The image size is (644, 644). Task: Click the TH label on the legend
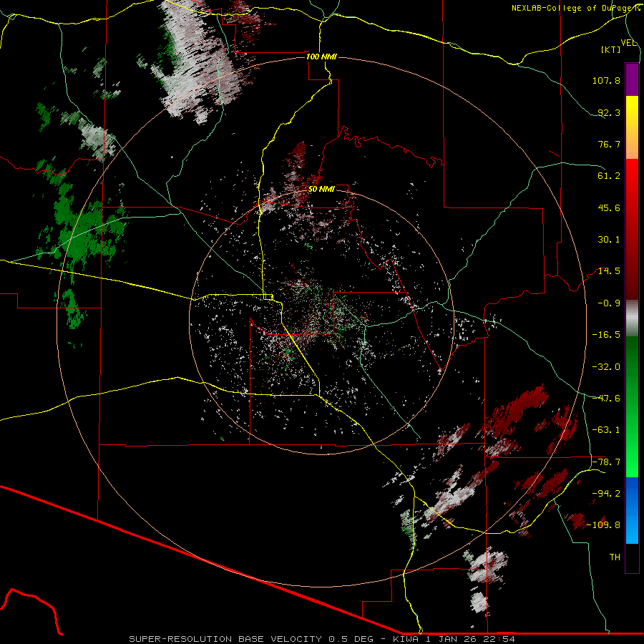coord(615,557)
